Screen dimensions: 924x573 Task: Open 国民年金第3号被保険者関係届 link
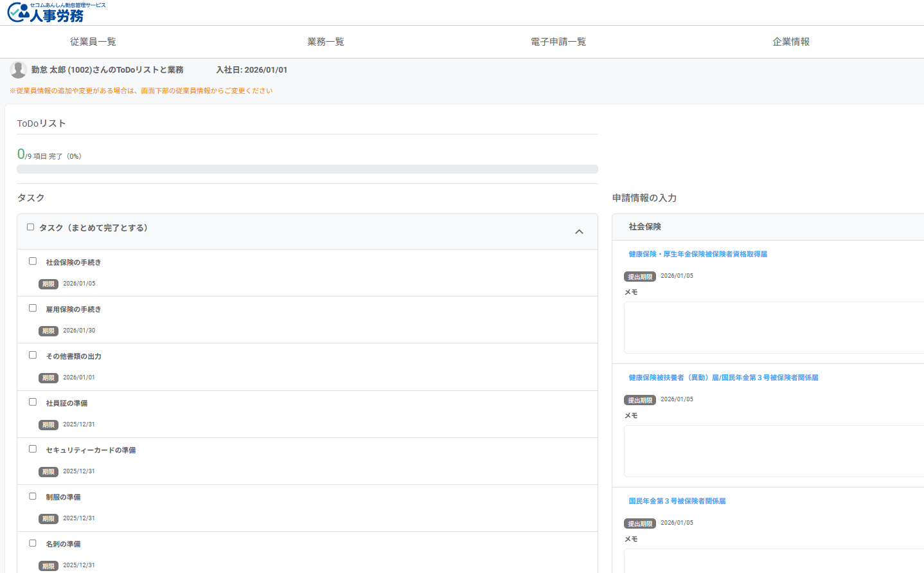[x=677, y=501]
